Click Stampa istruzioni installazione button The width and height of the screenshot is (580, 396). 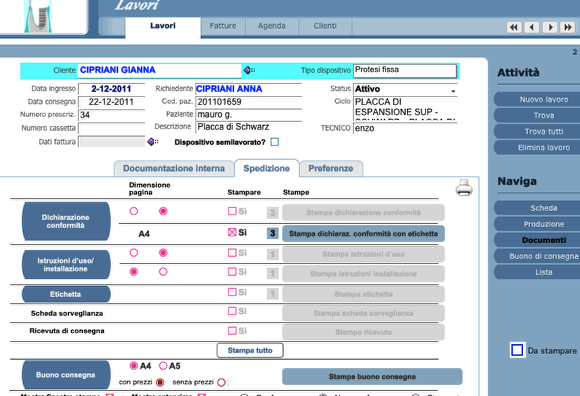(x=363, y=274)
